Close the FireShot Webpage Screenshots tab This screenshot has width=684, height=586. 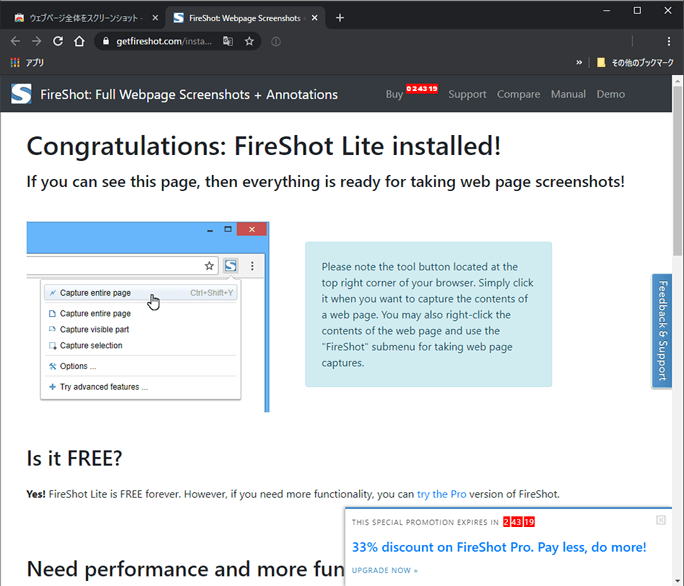click(315, 18)
